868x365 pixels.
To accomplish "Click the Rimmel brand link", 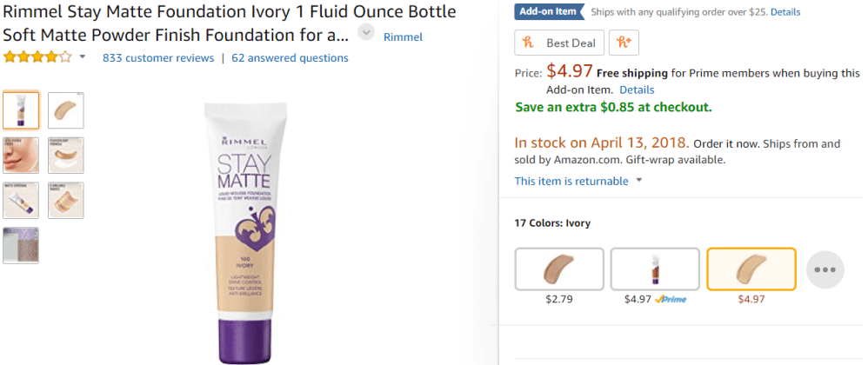I will tap(403, 36).
